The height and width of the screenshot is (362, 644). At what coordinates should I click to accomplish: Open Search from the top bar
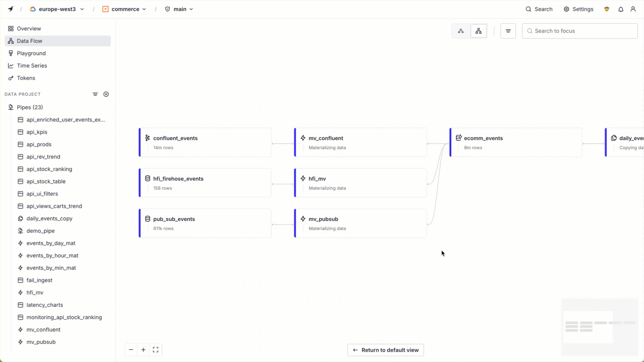tap(539, 9)
